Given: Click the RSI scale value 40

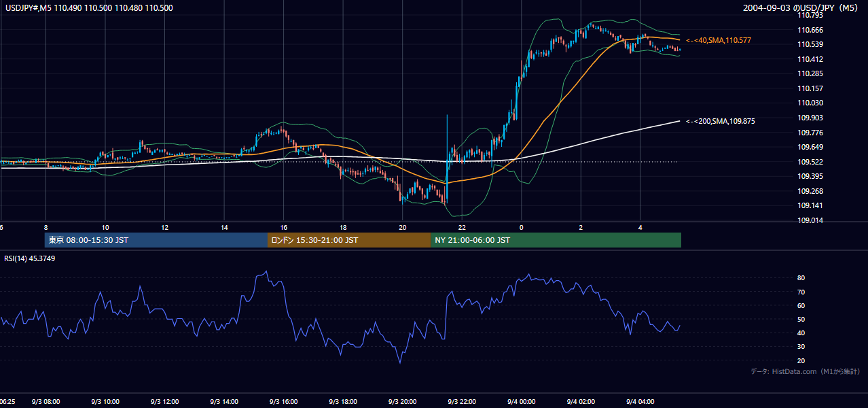Looking at the screenshot, I should [801, 333].
